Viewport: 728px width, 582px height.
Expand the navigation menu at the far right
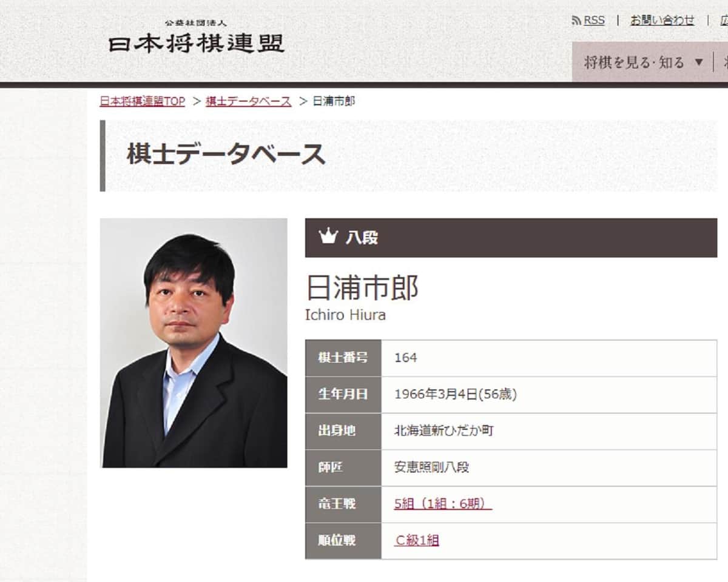[x=723, y=62]
